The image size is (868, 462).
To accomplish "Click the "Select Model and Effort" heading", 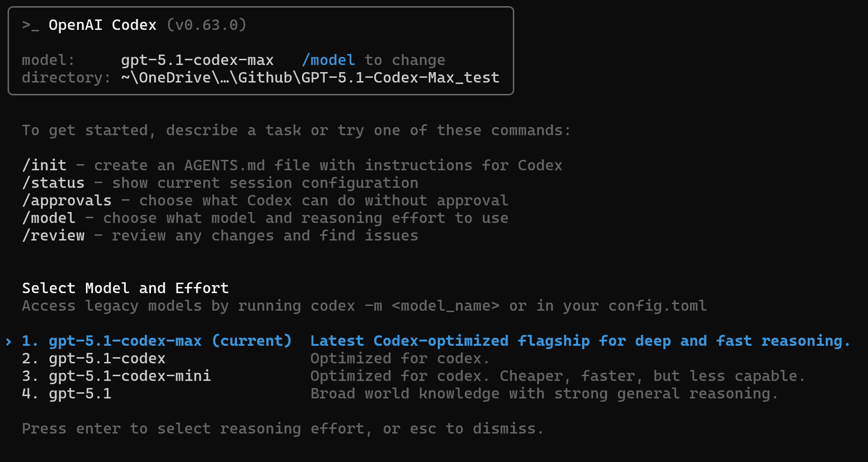I will pyautogui.click(x=125, y=288).
